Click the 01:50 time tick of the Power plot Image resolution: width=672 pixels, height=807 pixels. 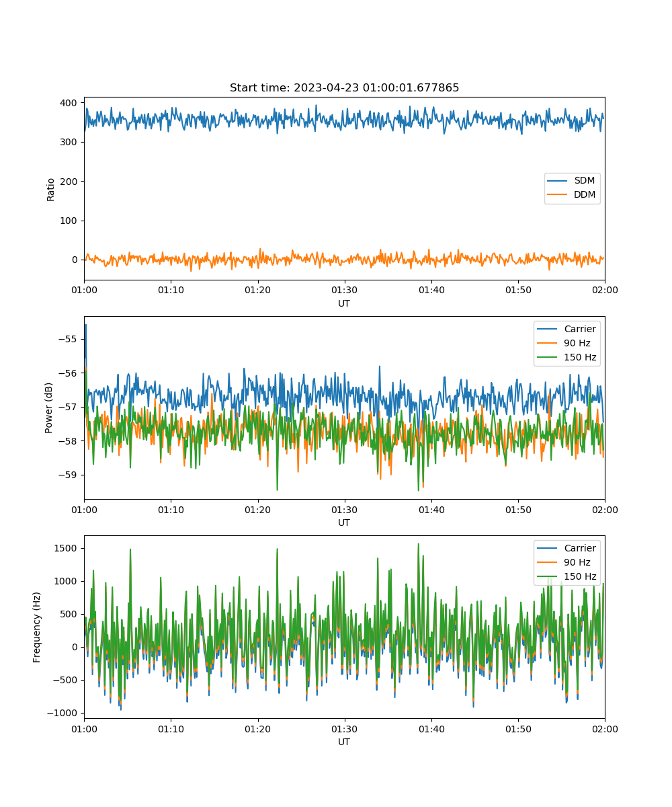tap(517, 509)
